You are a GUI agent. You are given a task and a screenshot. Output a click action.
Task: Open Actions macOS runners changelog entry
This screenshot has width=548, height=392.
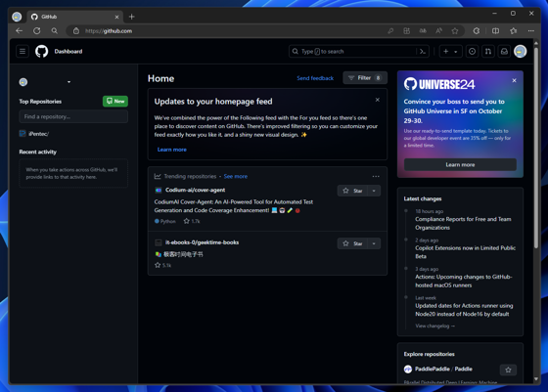464,281
